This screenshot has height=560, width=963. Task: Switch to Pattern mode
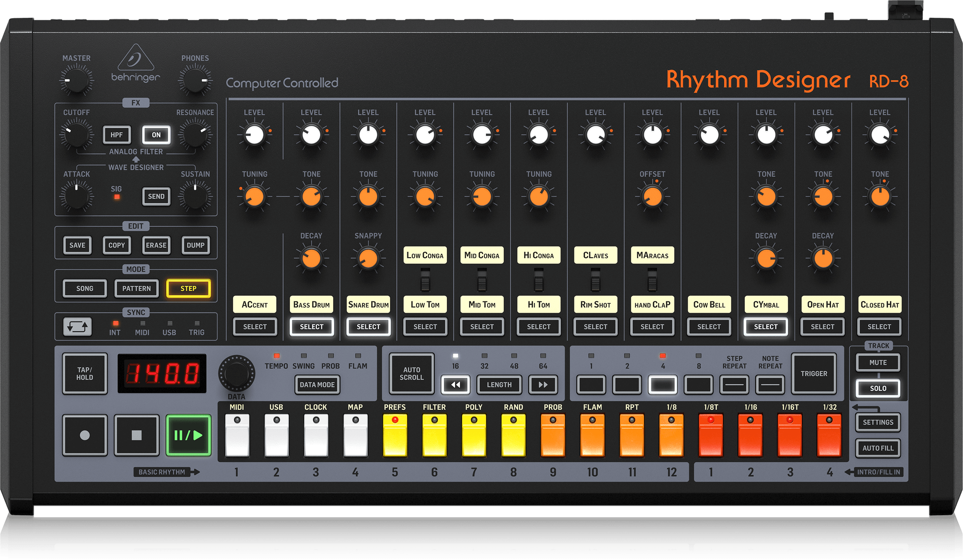[136, 288]
